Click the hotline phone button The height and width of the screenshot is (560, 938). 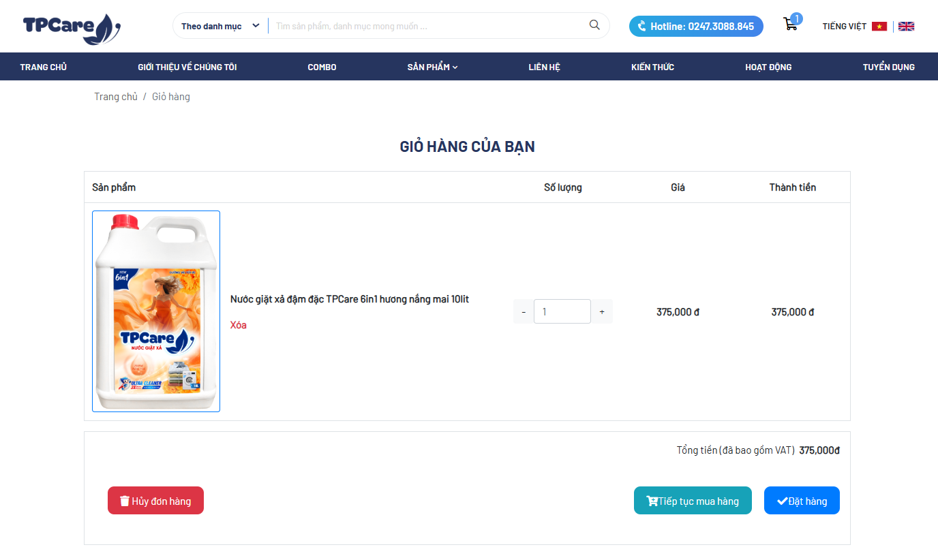[696, 27]
